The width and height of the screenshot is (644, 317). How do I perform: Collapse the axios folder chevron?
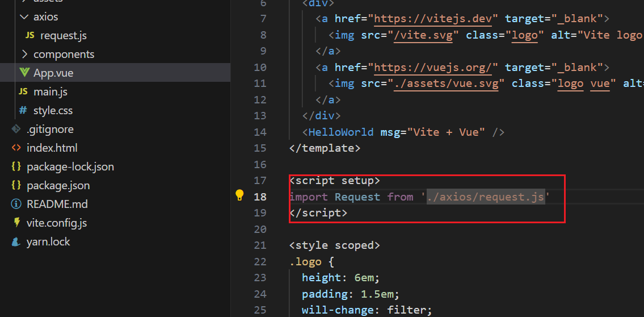pyautogui.click(x=24, y=17)
